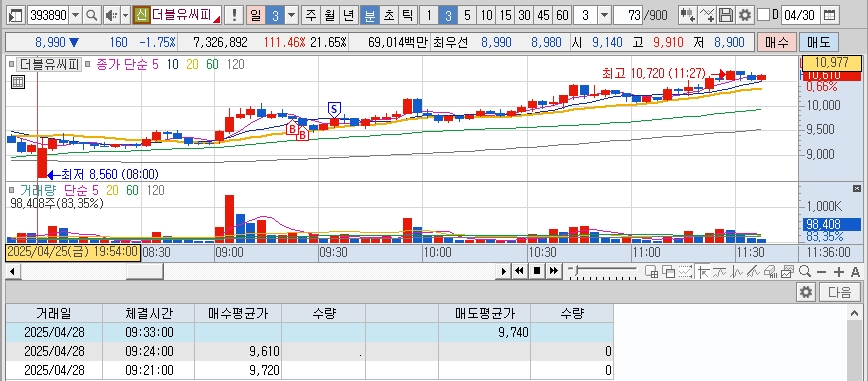Image resolution: width=868 pixels, height=381 pixels.
Task: Click the 매수 buy button
Action: coord(777,42)
